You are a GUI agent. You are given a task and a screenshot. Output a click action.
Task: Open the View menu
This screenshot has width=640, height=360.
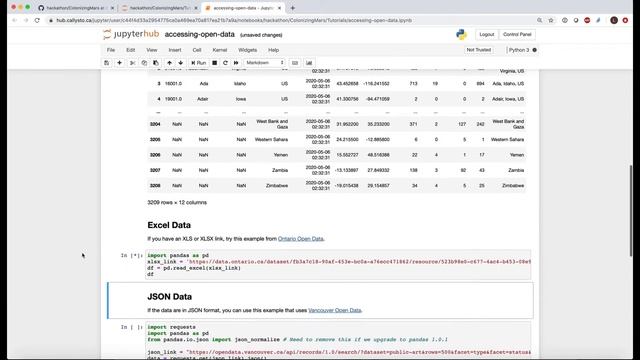(152, 50)
